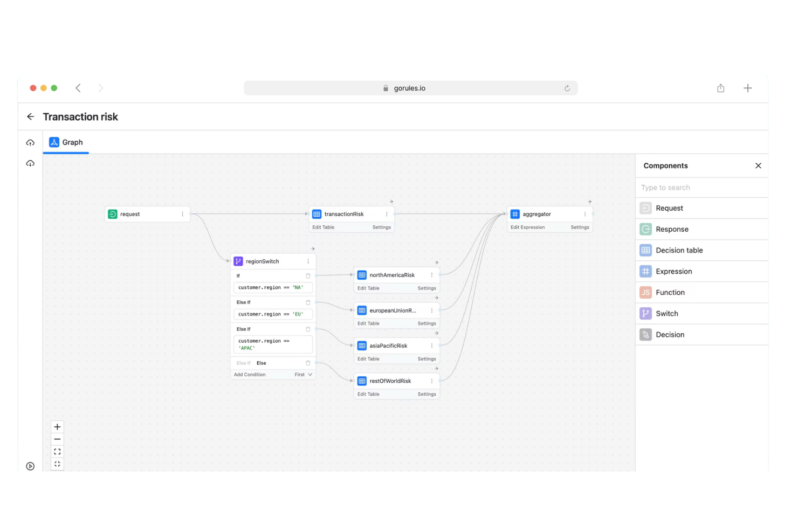798x532 pixels.
Task: Click the Expression component icon
Action: [645, 271]
